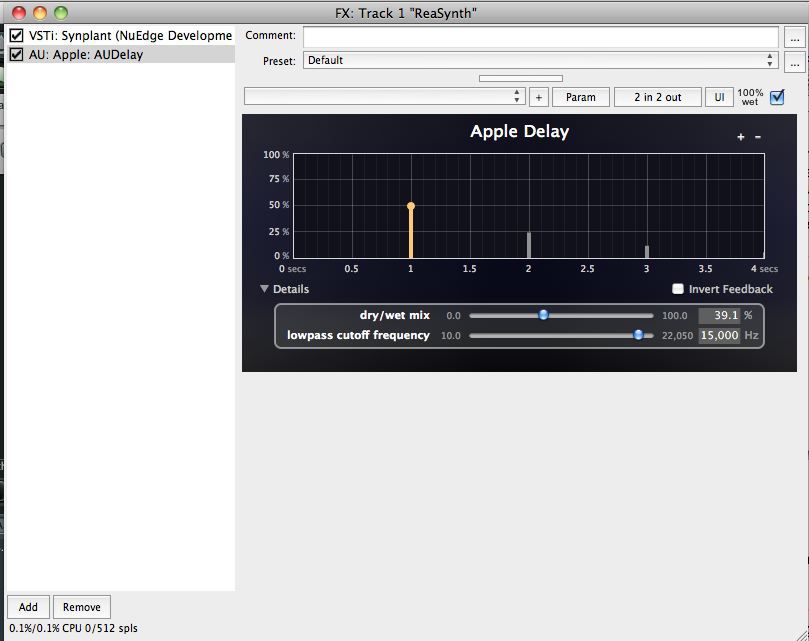Click the dry/wet mix value field 39.1
Screen dimensions: 809x641
point(719,315)
